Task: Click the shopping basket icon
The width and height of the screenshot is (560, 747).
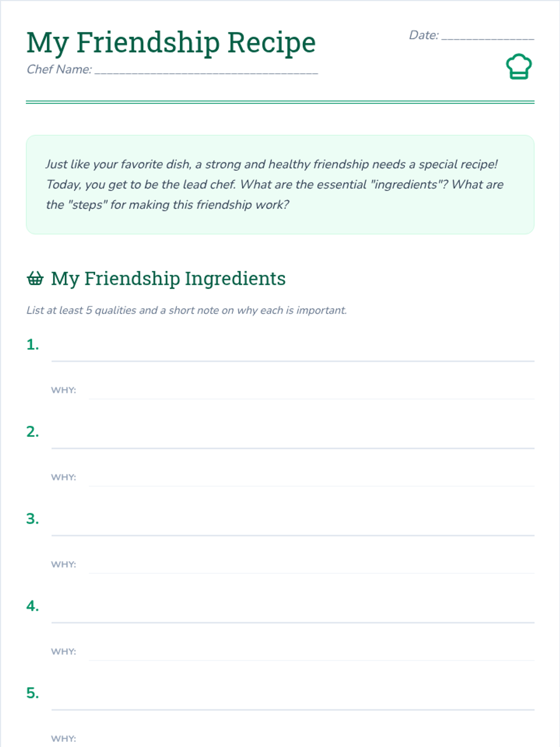Action: point(35,278)
